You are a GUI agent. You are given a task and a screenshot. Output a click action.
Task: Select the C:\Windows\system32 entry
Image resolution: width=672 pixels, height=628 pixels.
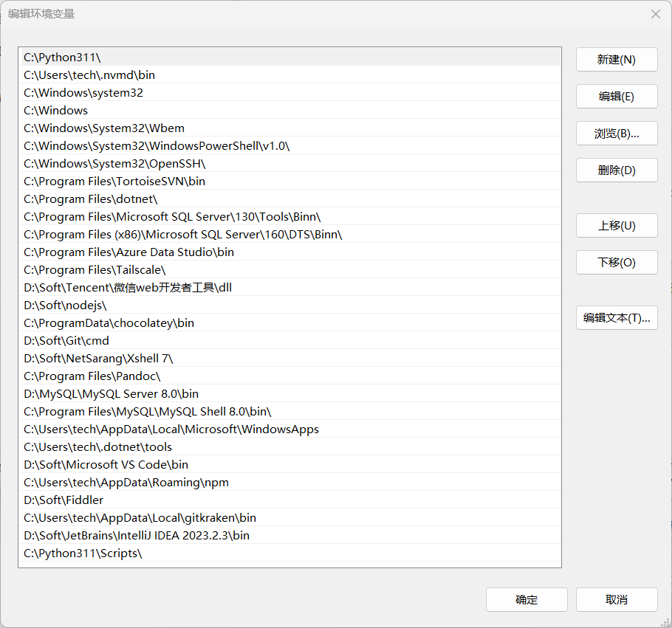[289, 92]
